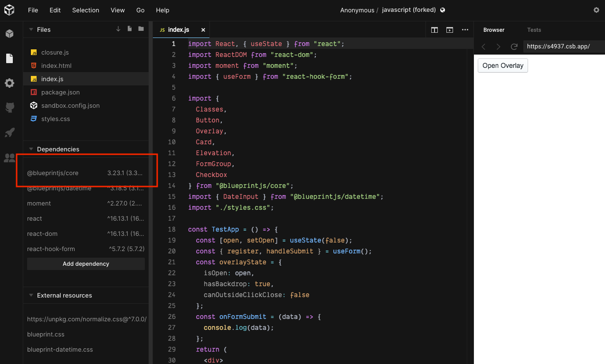Image resolution: width=605 pixels, height=364 pixels.
Task: Open the Selection menu
Action: (x=85, y=10)
